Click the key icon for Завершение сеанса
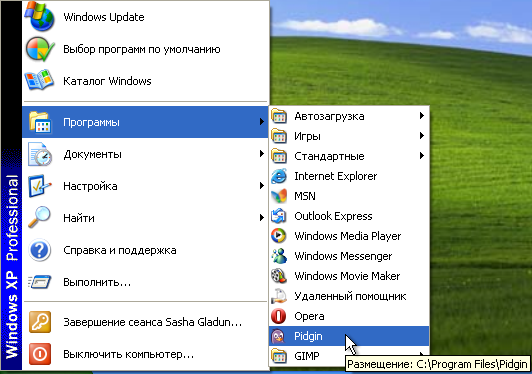 pos(40,322)
